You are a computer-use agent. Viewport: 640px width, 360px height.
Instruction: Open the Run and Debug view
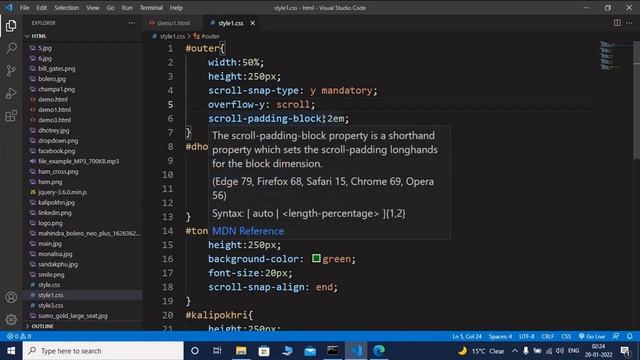tap(11, 93)
